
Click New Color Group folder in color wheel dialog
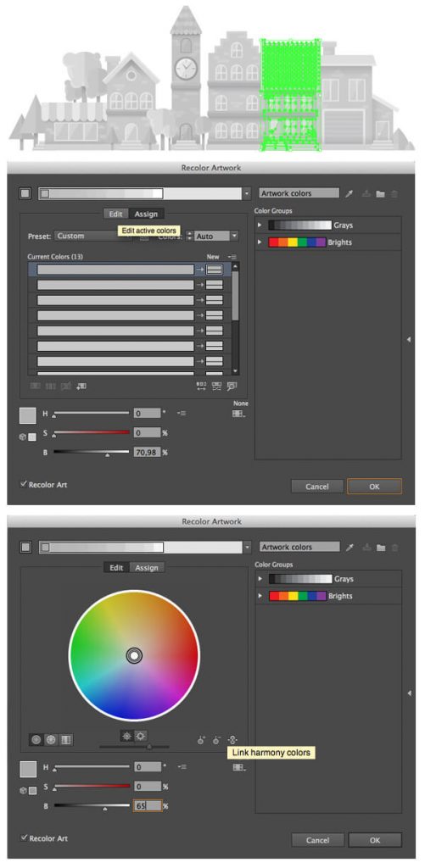[x=380, y=548]
